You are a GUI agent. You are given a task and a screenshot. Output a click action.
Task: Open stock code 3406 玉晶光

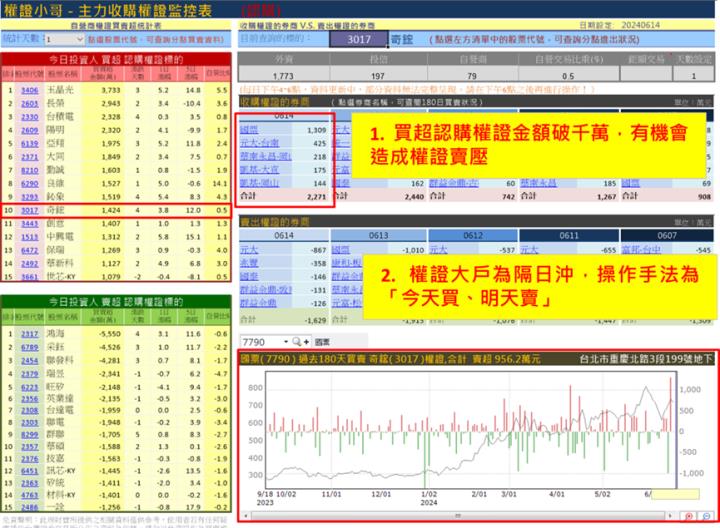pyautogui.click(x=30, y=90)
